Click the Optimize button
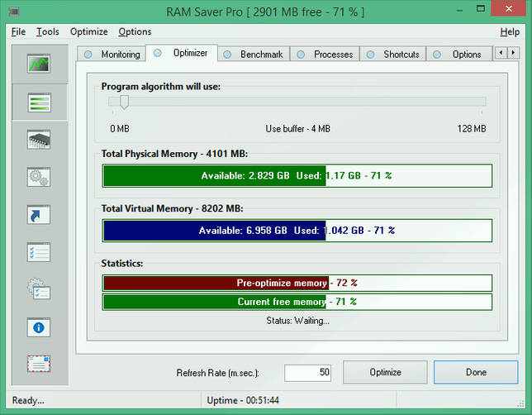 [x=385, y=372]
